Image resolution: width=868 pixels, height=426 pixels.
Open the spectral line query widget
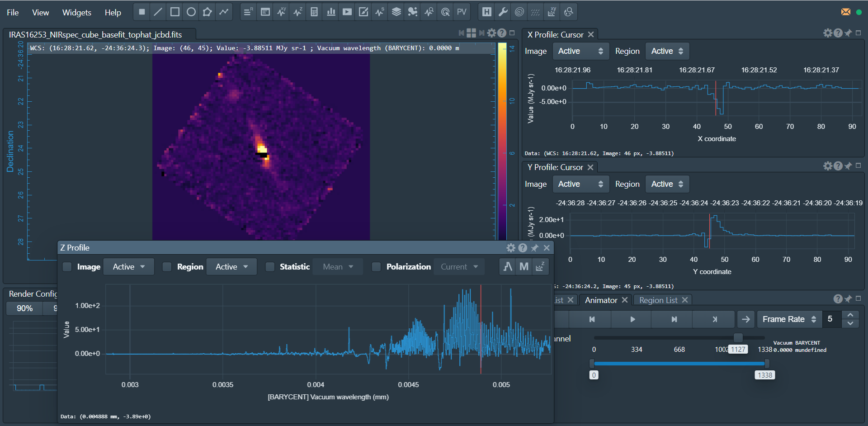(429, 12)
